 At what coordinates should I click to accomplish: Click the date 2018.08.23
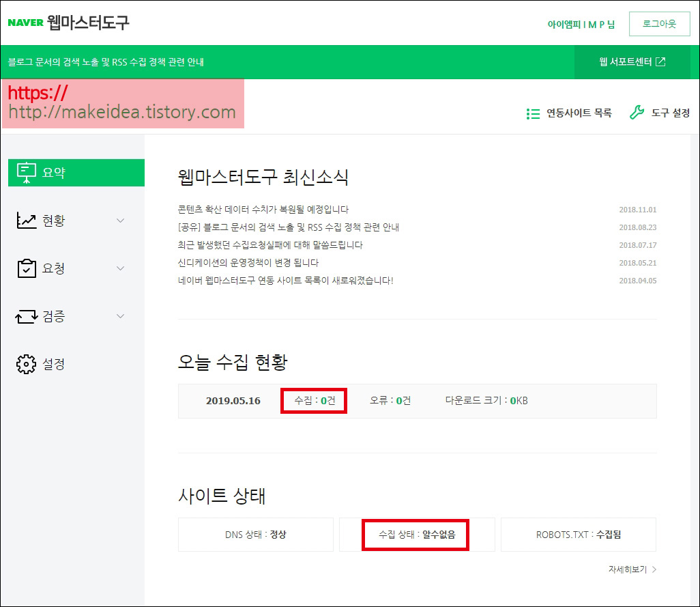click(637, 228)
